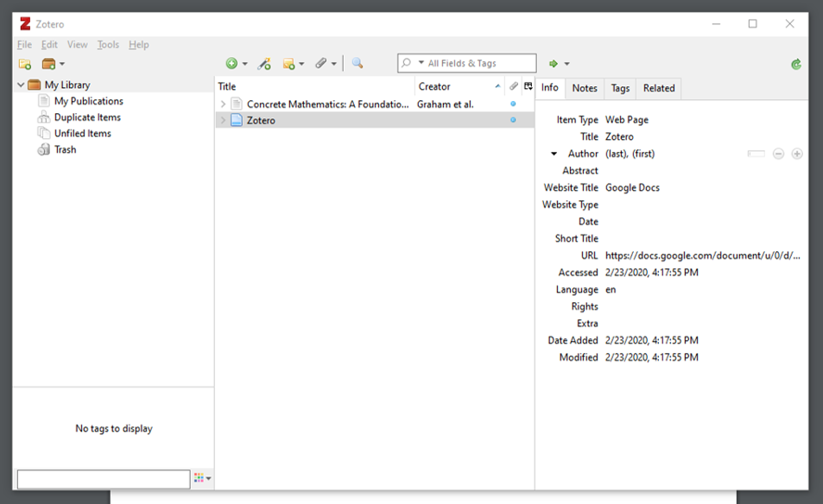Change the Item Type Web Page value
Image resolution: width=823 pixels, height=504 pixels.
[x=627, y=120]
